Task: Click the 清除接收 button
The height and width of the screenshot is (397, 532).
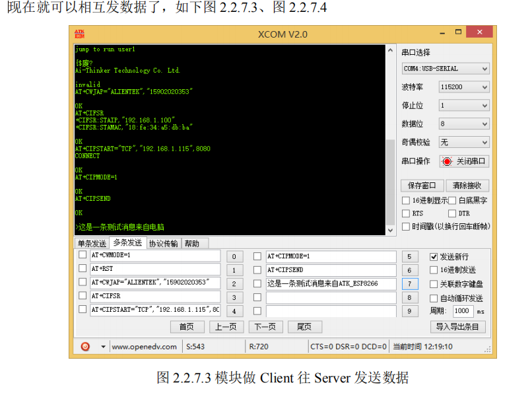Action: pos(467,186)
